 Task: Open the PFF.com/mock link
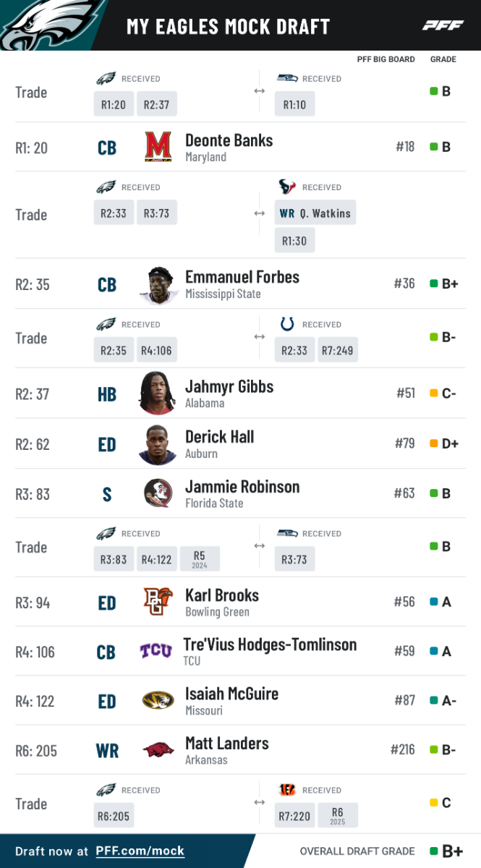tap(140, 851)
